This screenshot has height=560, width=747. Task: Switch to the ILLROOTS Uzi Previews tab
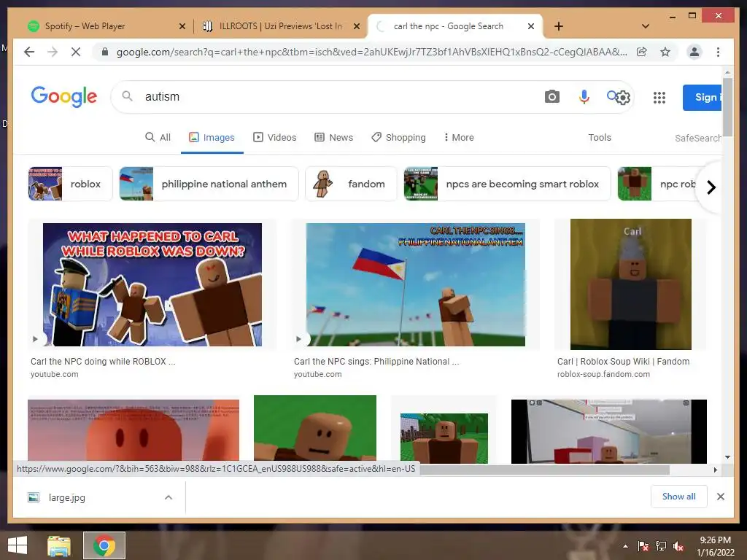point(281,26)
